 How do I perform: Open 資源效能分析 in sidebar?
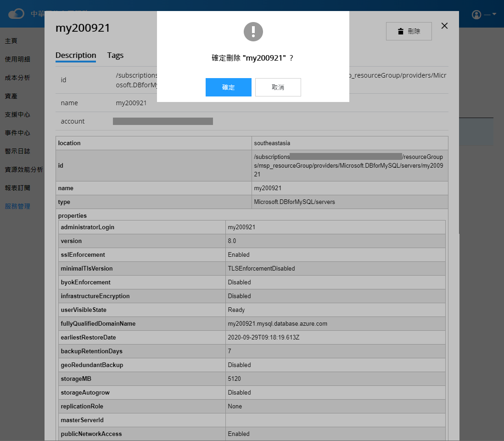coord(24,170)
